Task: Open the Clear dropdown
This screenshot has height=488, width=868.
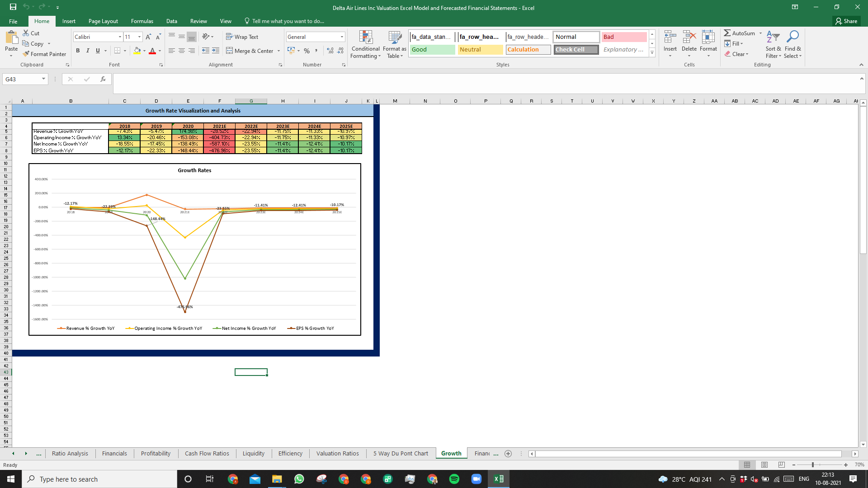Action: 736,54
